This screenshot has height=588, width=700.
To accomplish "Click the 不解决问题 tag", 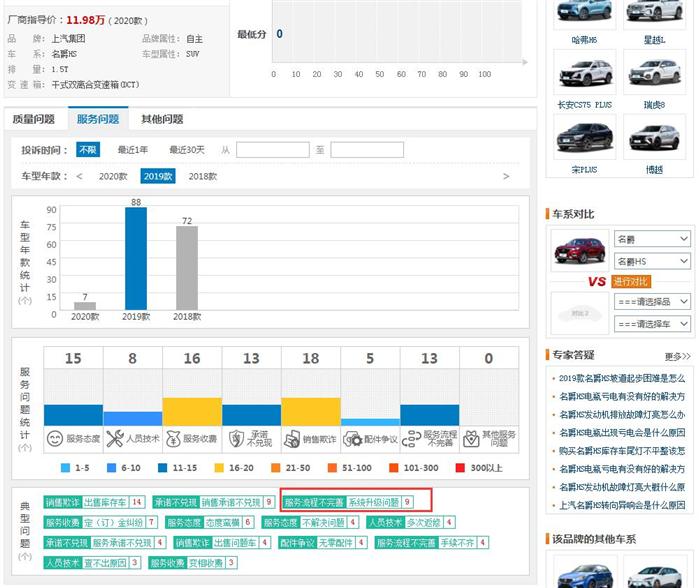I will (310, 522).
